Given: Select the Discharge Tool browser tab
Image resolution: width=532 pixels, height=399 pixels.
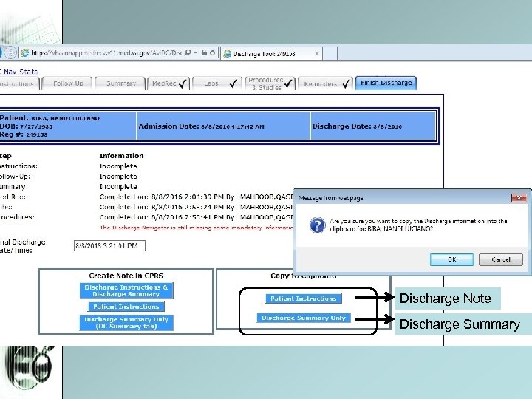Looking at the screenshot, I should [271, 54].
